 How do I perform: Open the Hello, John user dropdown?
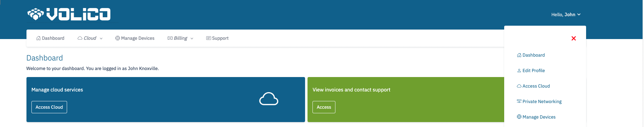[566, 14]
